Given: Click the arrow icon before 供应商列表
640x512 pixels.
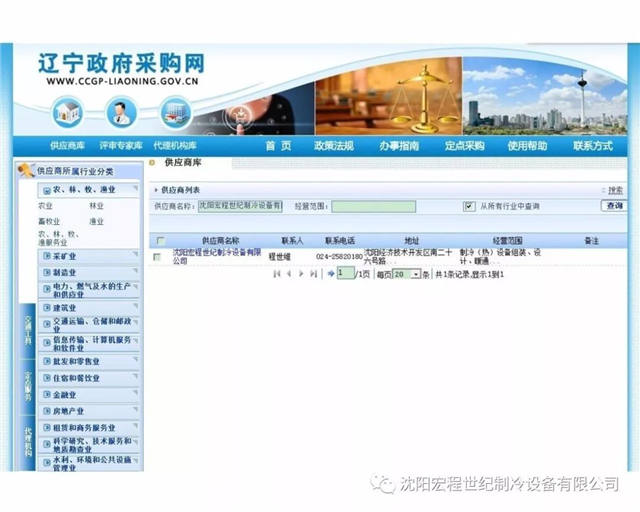Looking at the screenshot, I should (x=156, y=190).
